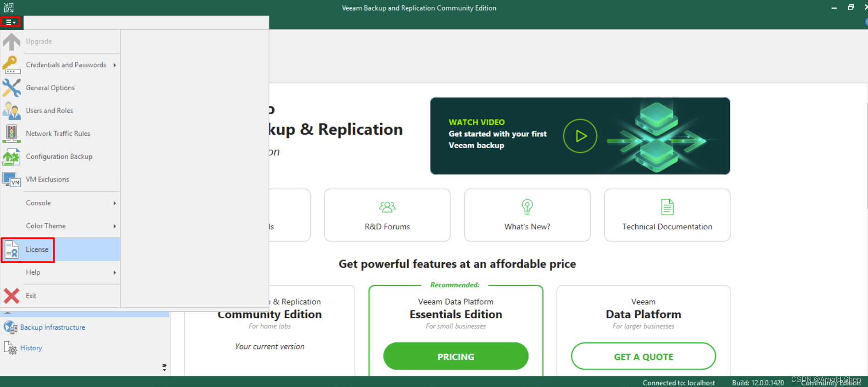868x387 pixels.
Task: Click 'Get powerful features at an affordable price' heading
Action: click(457, 264)
